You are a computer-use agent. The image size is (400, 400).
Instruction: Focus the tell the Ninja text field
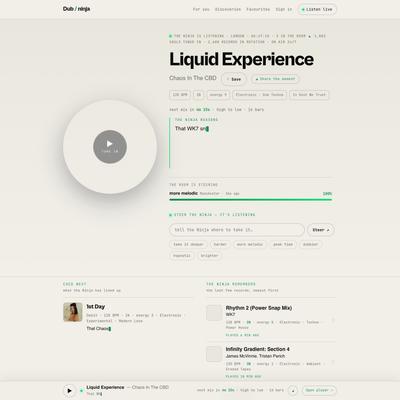tap(237, 230)
